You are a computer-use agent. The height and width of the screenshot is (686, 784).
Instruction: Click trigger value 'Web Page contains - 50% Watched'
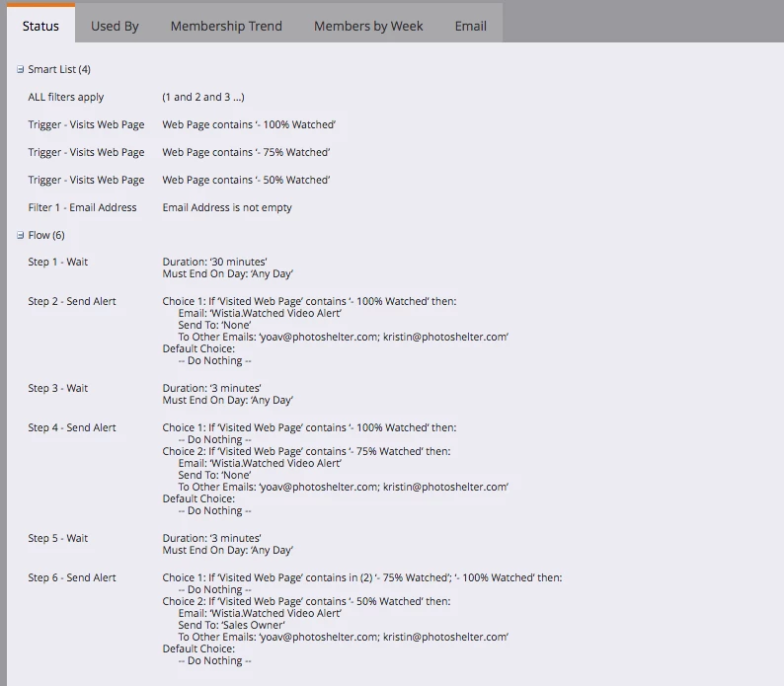click(246, 180)
